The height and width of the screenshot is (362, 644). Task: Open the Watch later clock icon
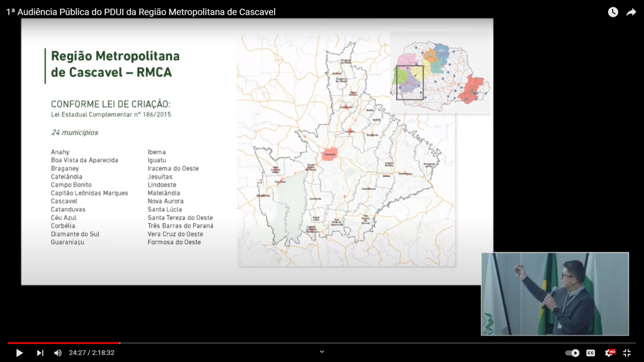[x=613, y=12]
